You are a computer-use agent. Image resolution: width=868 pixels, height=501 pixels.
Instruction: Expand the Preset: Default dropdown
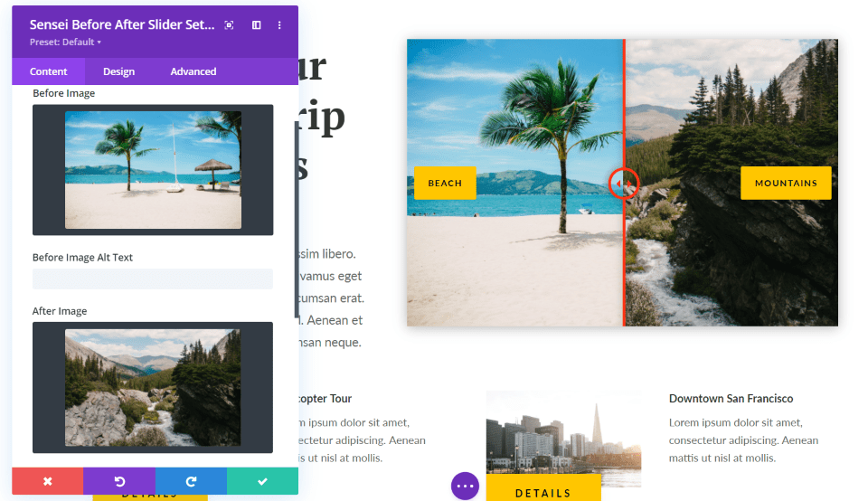pyautogui.click(x=65, y=43)
